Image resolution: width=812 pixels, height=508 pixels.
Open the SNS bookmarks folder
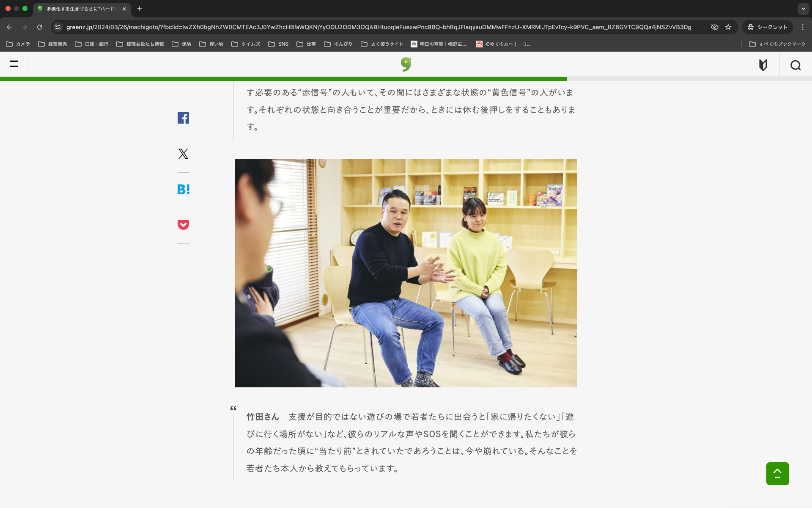[x=278, y=44]
